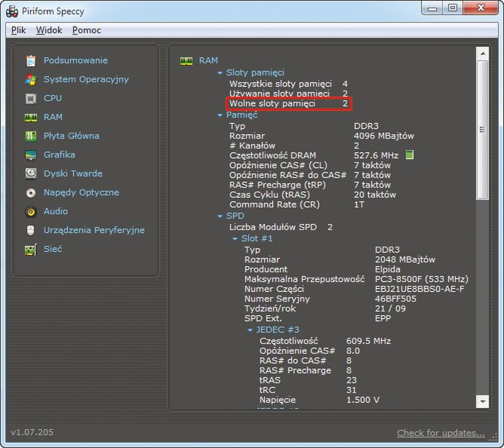Click the Dyski Twarde hard drive icon
504x448 pixels.
pyautogui.click(x=31, y=173)
